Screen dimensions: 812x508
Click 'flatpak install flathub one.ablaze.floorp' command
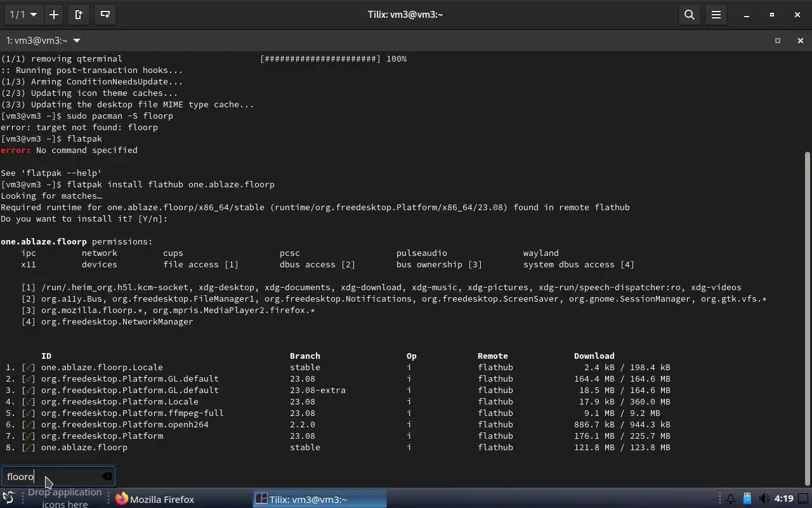point(171,185)
